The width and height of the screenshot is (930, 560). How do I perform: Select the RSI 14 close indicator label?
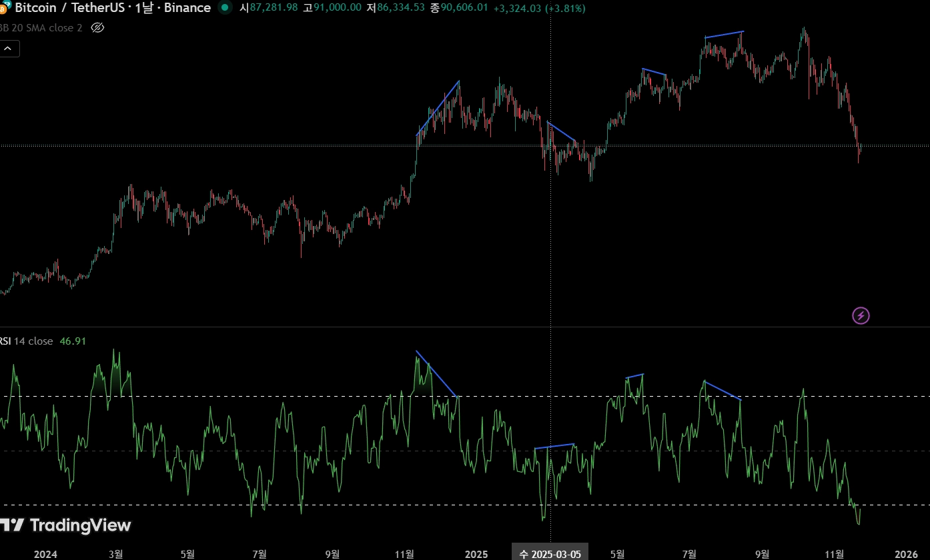pyautogui.click(x=27, y=341)
